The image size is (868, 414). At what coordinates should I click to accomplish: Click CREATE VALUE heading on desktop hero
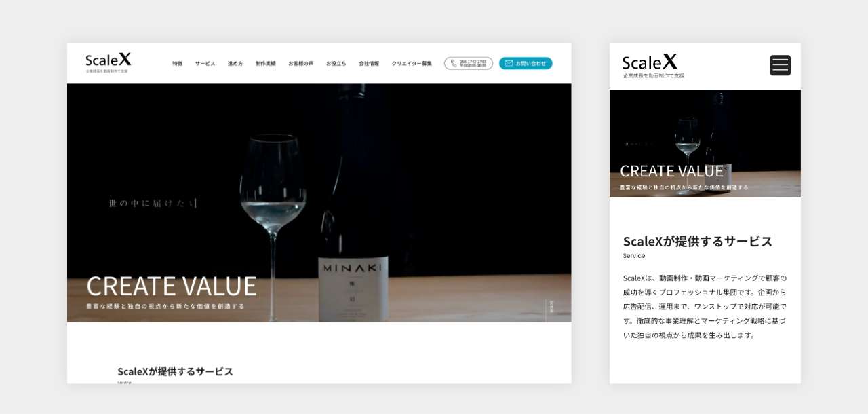(x=172, y=286)
